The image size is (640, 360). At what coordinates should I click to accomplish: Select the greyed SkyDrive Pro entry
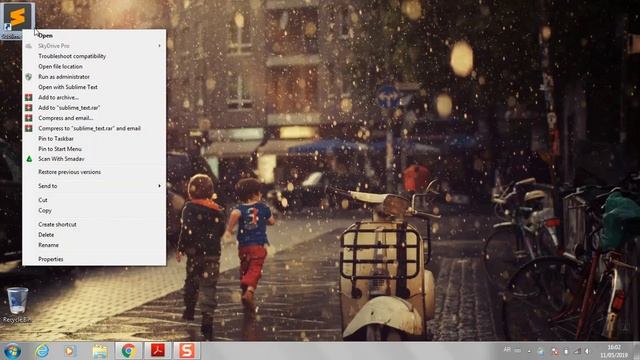(x=94, y=46)
